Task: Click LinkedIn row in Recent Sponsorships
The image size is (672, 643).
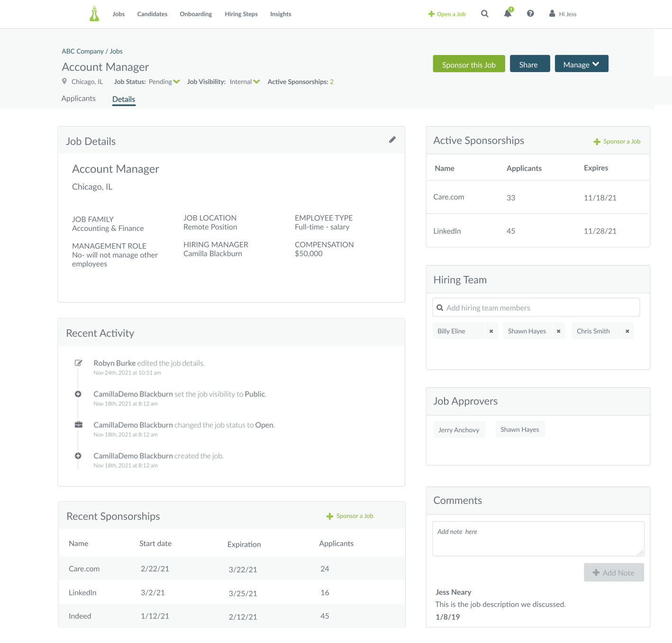Action: pos(231,592)
